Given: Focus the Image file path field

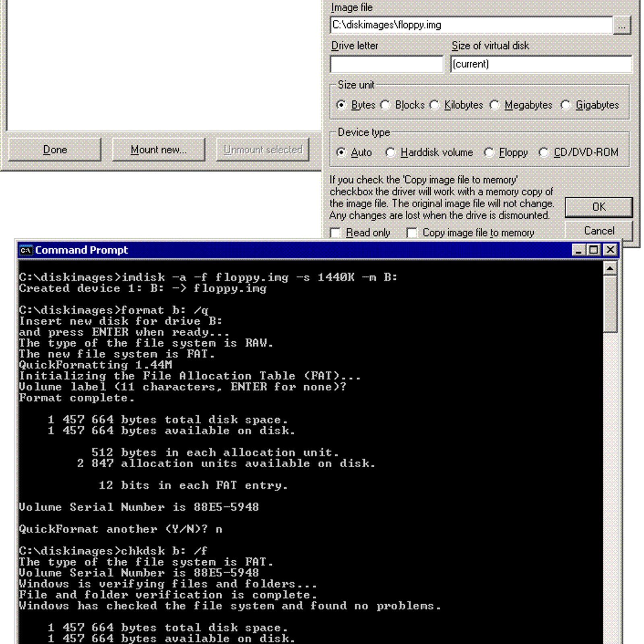Looking at the screenshot, I should (471, 25).
